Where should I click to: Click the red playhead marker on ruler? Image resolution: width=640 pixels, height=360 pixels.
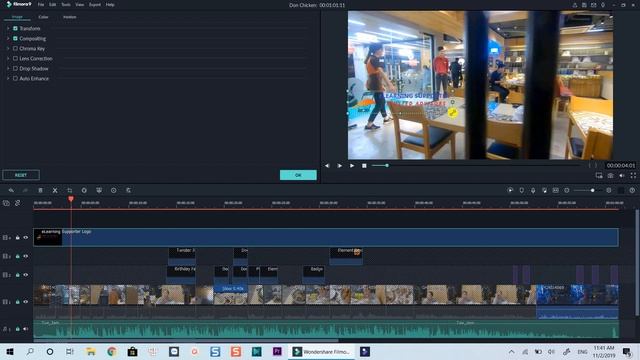(71, 199)
